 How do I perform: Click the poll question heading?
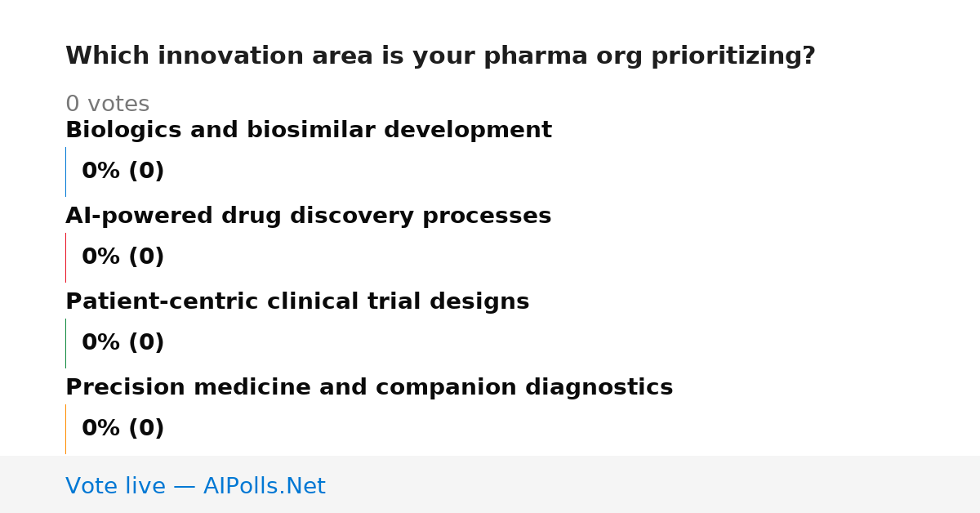pos(440,56)
